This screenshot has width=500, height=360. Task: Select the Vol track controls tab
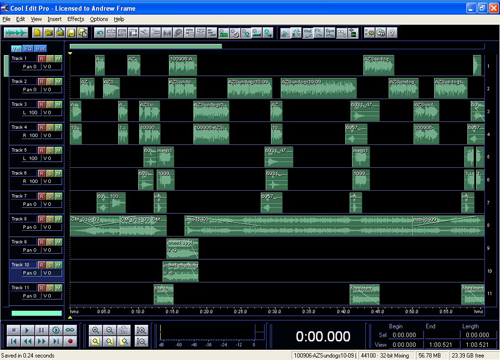[16, 49]
